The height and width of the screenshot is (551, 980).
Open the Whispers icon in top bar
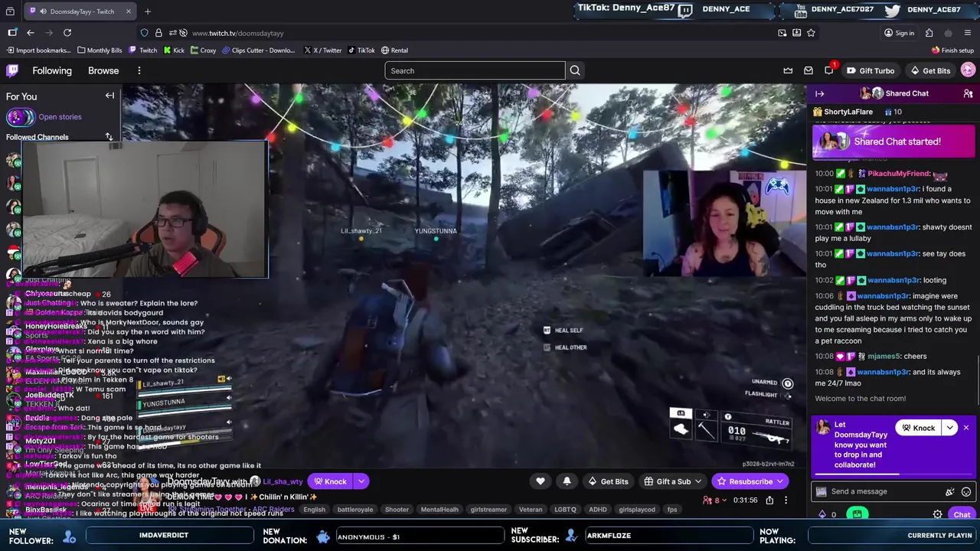point(808,70)
